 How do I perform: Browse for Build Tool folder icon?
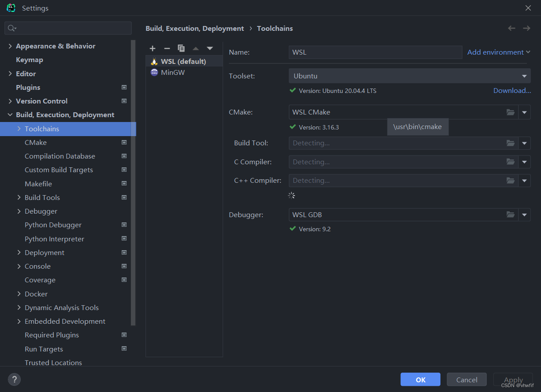coord(511,143)
